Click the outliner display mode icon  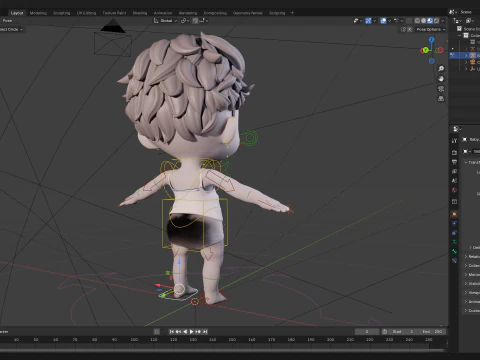[x=470, y=21]
